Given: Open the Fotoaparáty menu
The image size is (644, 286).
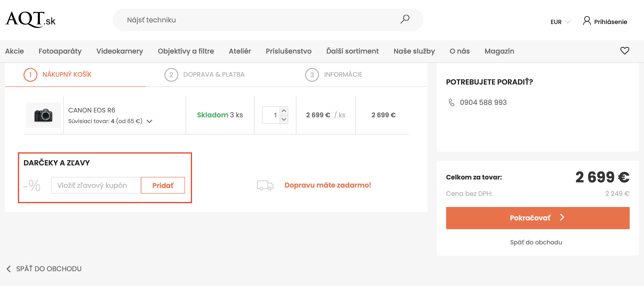Looking at the screenshot, I should coord(60,51).
